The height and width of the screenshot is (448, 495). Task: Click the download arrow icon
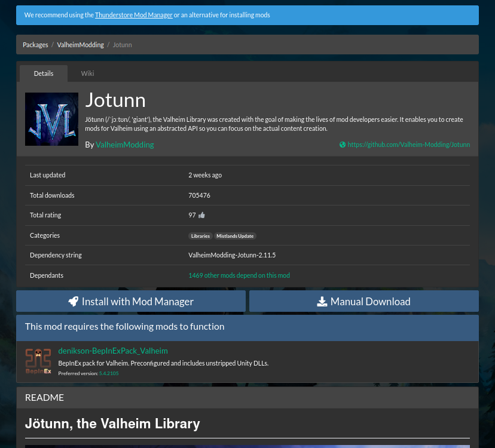click(x=322, y=301)
